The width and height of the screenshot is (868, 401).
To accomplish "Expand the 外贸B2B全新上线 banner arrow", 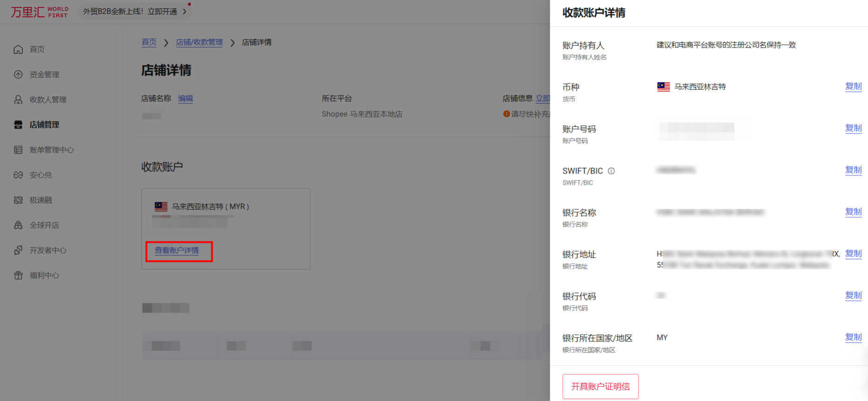I will 185,12.
